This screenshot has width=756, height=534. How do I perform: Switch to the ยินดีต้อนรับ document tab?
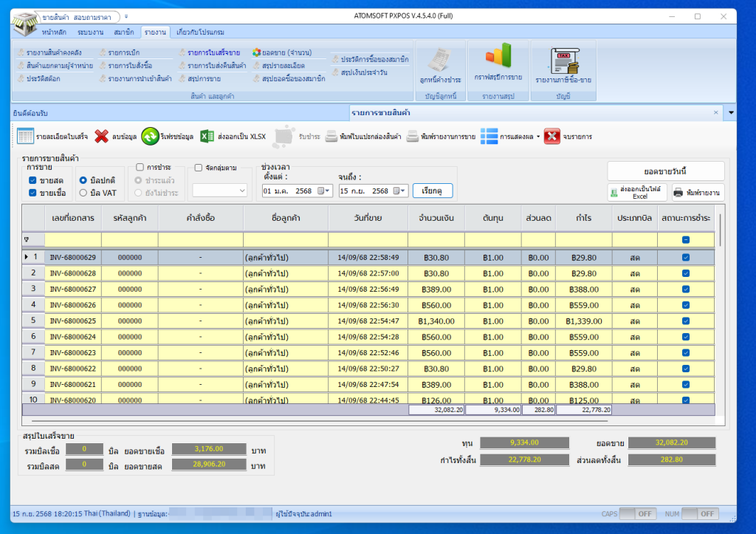click(30, 113)
